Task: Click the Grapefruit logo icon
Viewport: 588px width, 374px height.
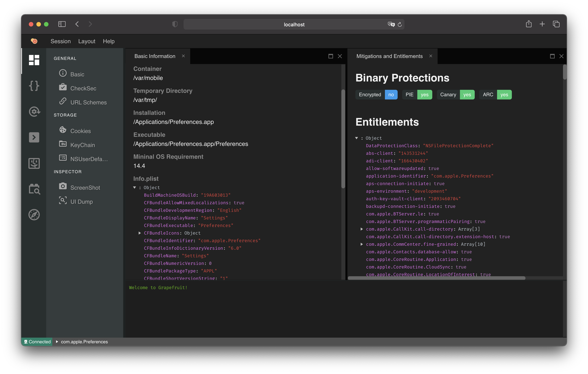Action: tap(34, 41)
